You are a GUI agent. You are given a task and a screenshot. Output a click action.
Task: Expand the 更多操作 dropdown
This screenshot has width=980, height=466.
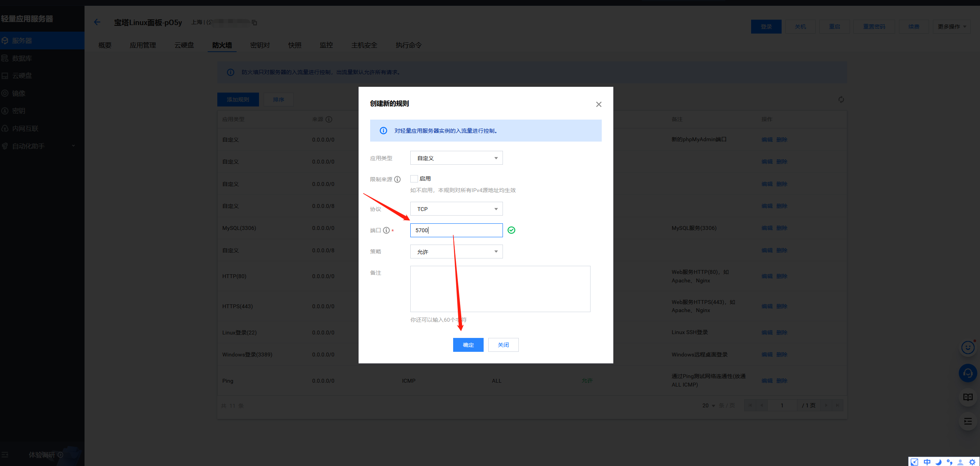pos(951,27)
